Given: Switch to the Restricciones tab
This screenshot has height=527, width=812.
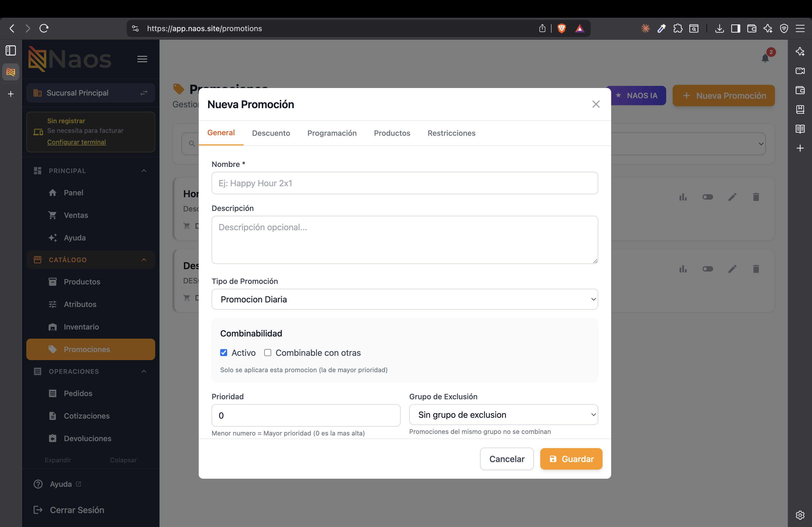Looking at the screenshot, I should pyautogui.click(x=451, y=133).
